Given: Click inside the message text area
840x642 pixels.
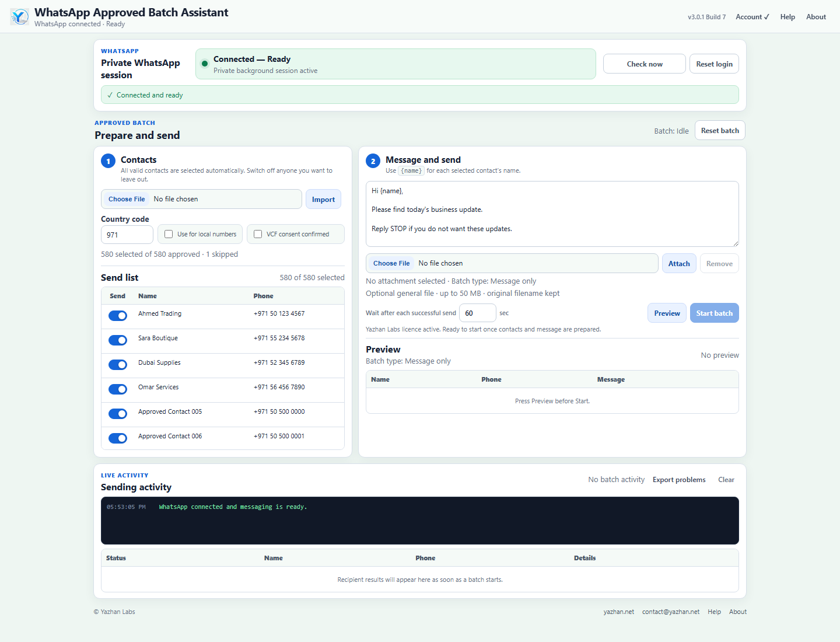Looking at the screenshot, I should click(552, 214).
